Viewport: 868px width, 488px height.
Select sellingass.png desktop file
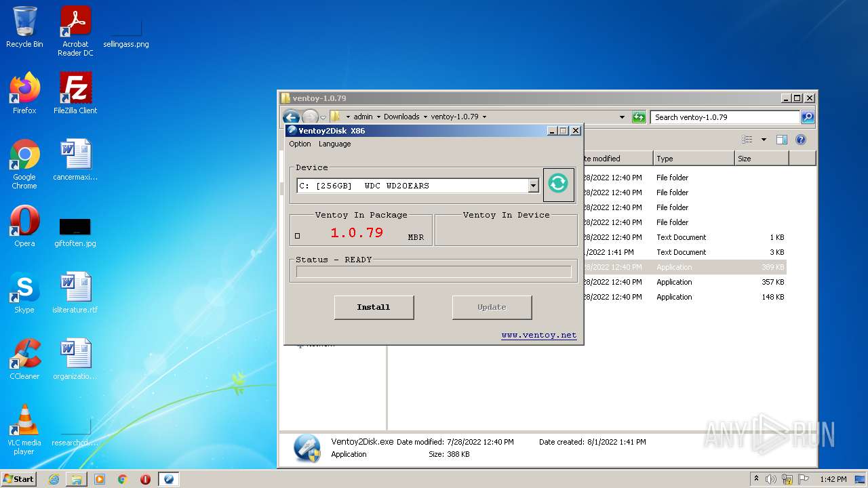point(126,33)
